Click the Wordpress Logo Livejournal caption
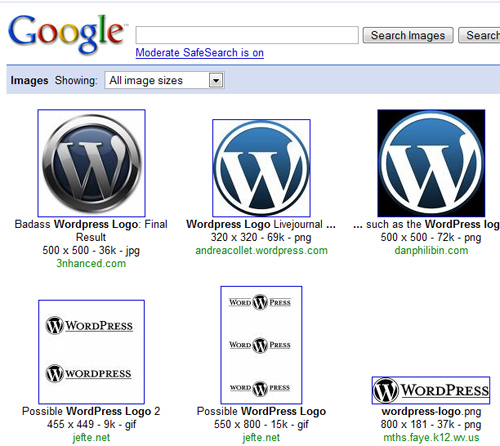Viewport: 500px width, 446px height. coord(261,224)
